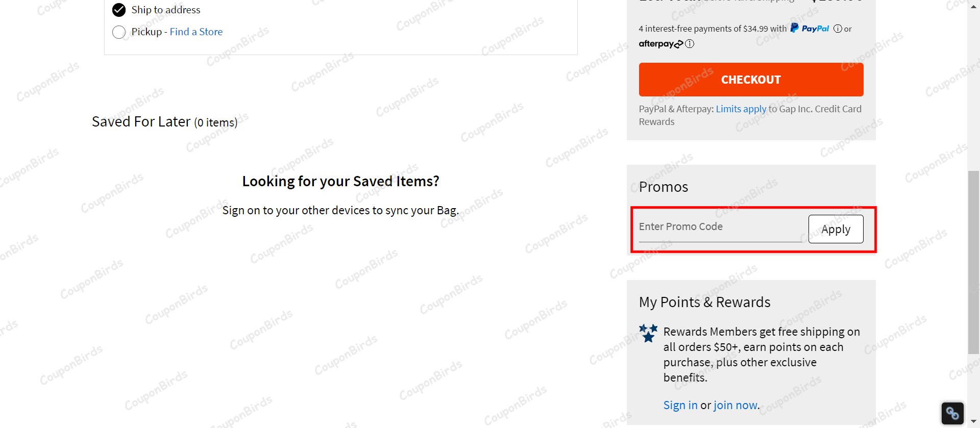Screen dimensions: 980x428
Task: Select the Pickup radio button
Action: (119, 32)
